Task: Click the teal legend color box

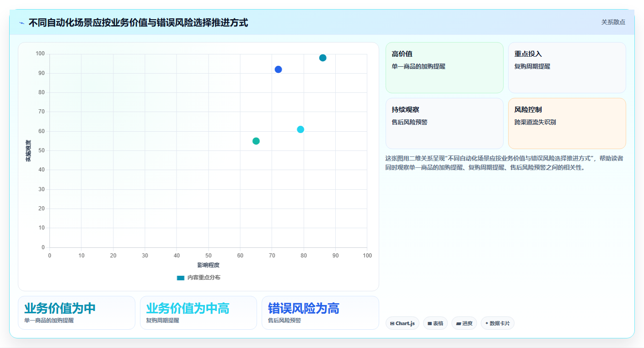Action: (x=181, y=278)
